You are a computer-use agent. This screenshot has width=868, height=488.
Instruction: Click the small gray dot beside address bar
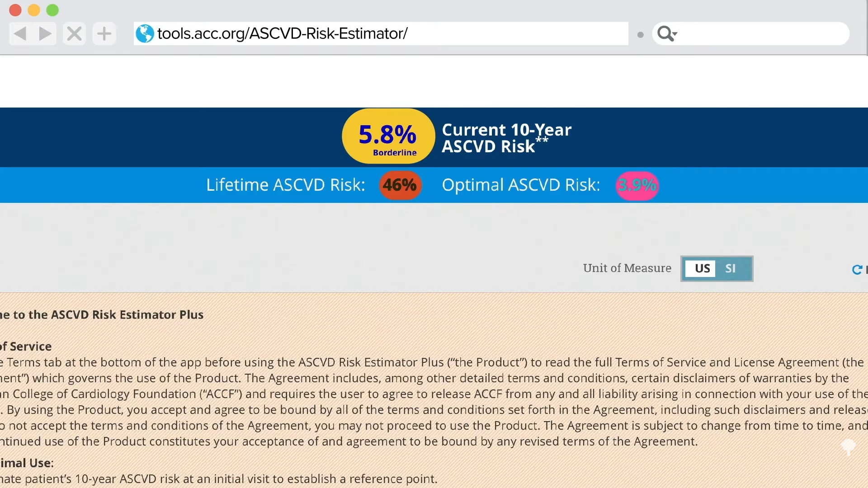(x=640, y=35)
